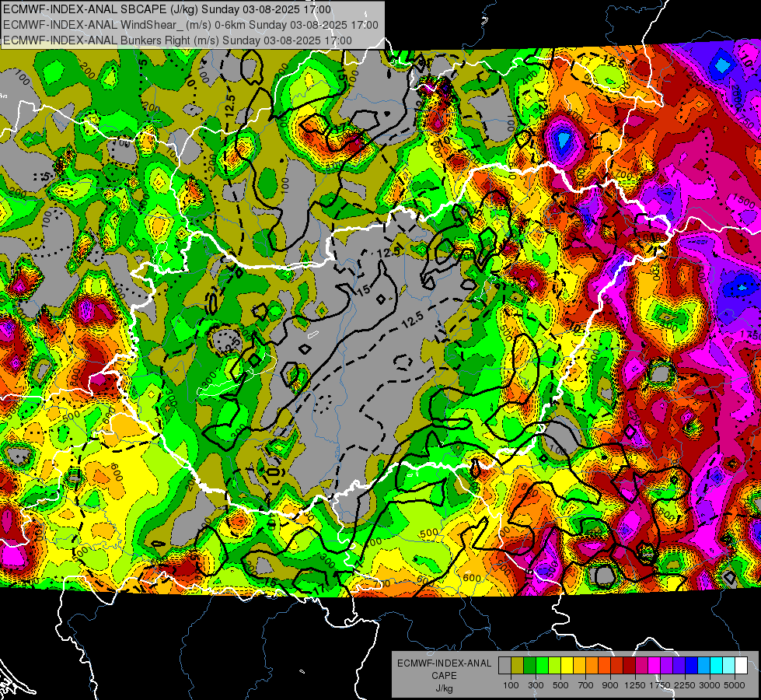This screenshot has height=700, width=761.
Task: Click the olive swatch in the CAPE legend
Action: [x=518, y=666]
